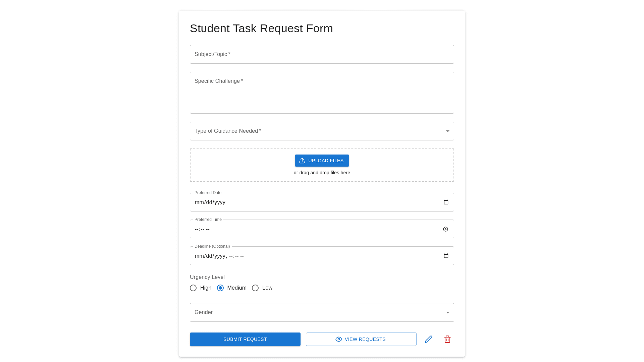The height and width of the screenshot is (362, 644).
Task: Click the red trash delete icon
Action: pyautogui.click(x=447, y=339)
